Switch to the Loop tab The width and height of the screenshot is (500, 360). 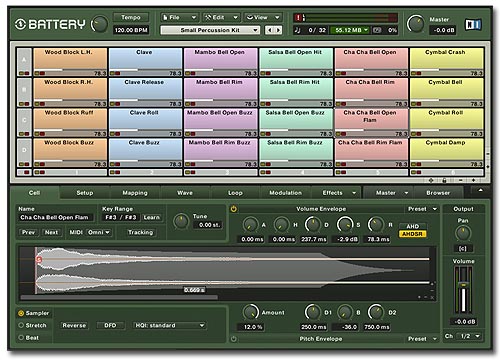[235, 193]
